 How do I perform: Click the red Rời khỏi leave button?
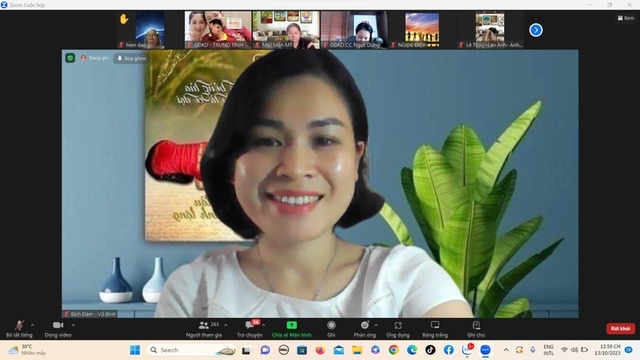tap(620, 329)
